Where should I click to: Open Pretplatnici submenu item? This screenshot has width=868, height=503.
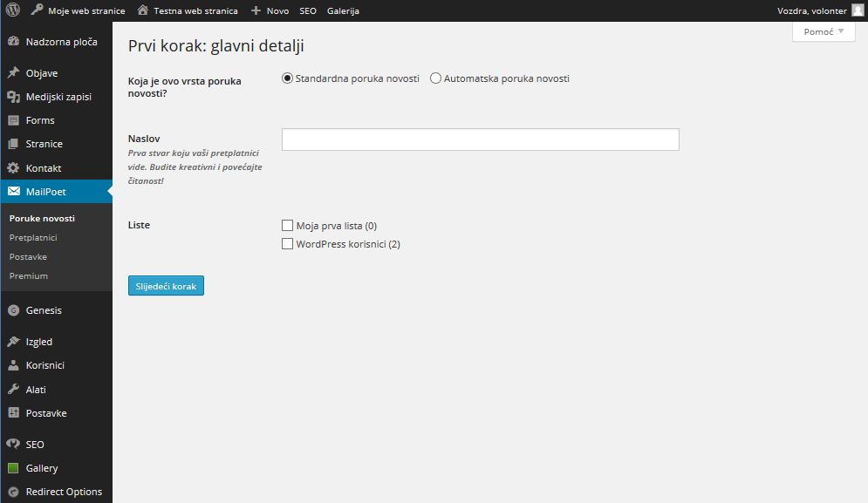point(33,237)
